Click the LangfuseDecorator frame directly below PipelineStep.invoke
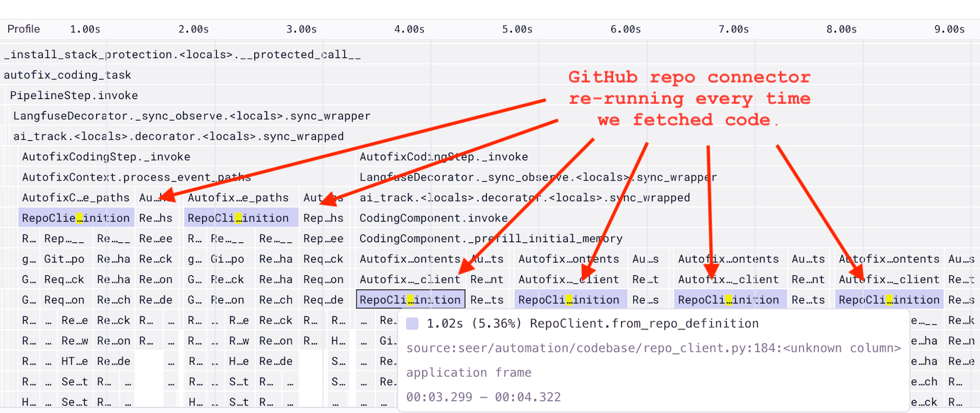The image size is (980, 413). point(192,116)
